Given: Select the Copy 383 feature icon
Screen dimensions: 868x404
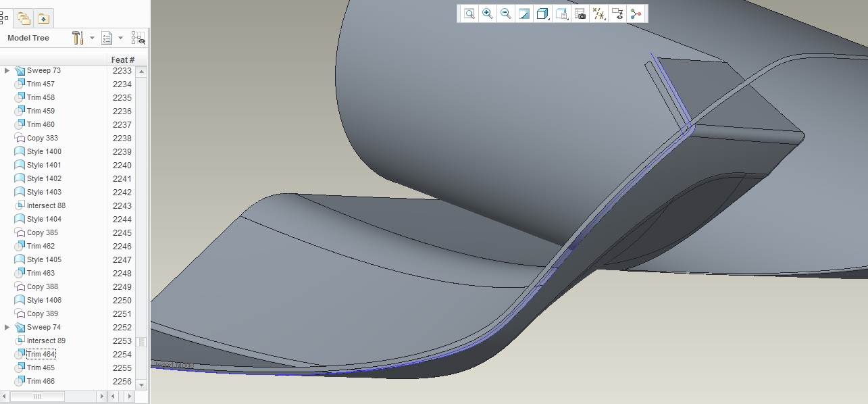Looking at the screenshot, I should (x=20, y=138).
